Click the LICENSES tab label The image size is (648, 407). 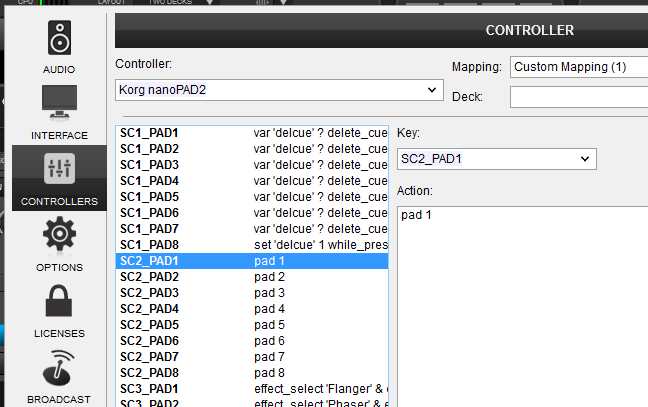point(59,333)
